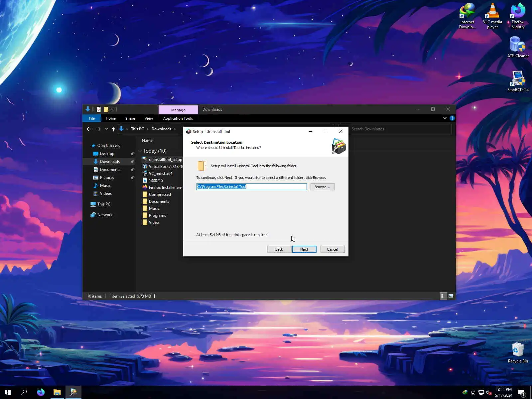
Task: Select Pictures in the navigation pane
Action: [107, 178]
